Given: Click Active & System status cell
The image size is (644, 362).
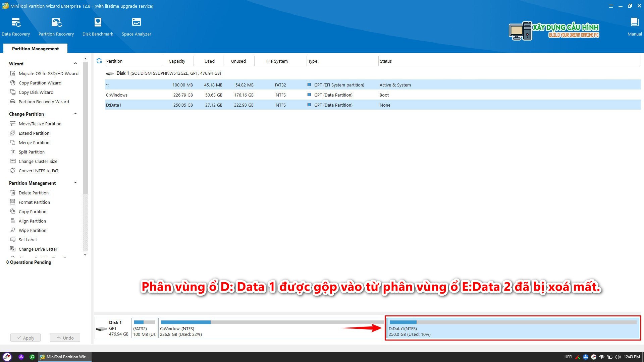Looking at the screenshot, I should 395,85.
